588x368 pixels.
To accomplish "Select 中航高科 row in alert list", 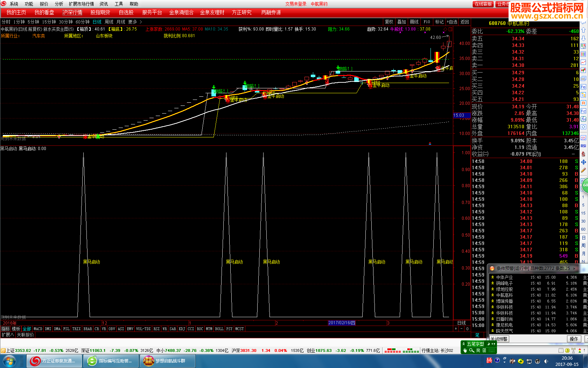I will [539, 295].
